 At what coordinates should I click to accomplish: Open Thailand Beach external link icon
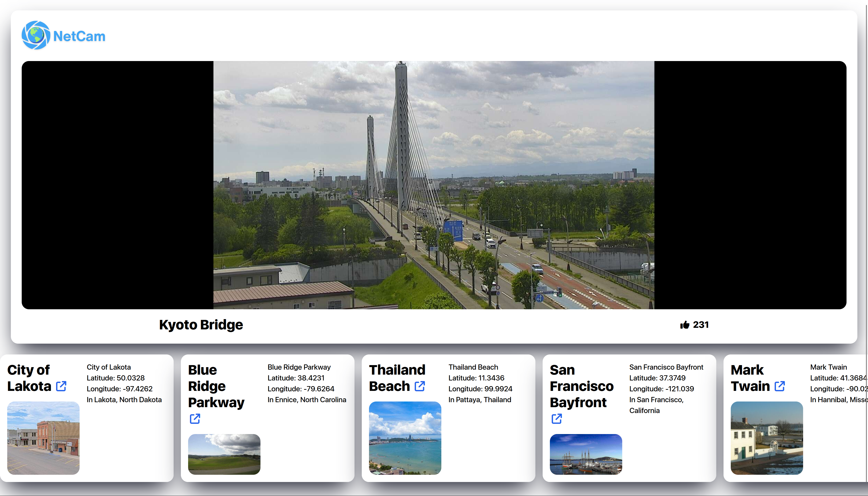point(420,386)
